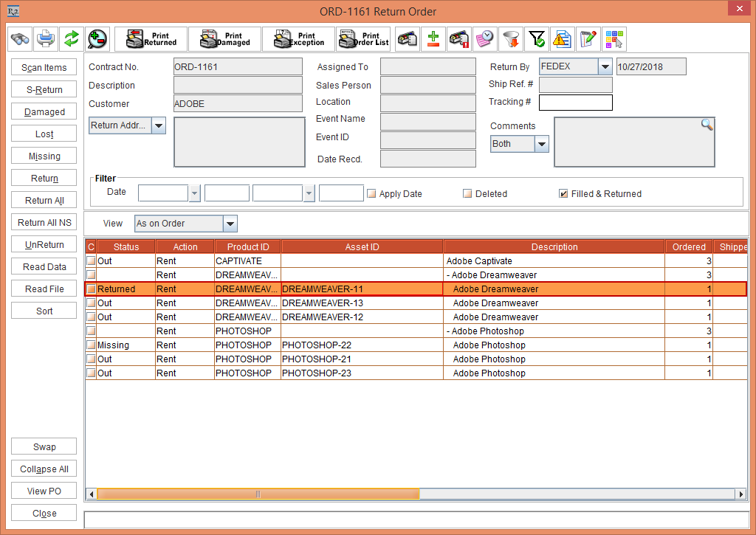756x535 pixels.
Task: Expand the View 'As on Order' dropdown
Action: pyautogui.click(x=230, y=224)
